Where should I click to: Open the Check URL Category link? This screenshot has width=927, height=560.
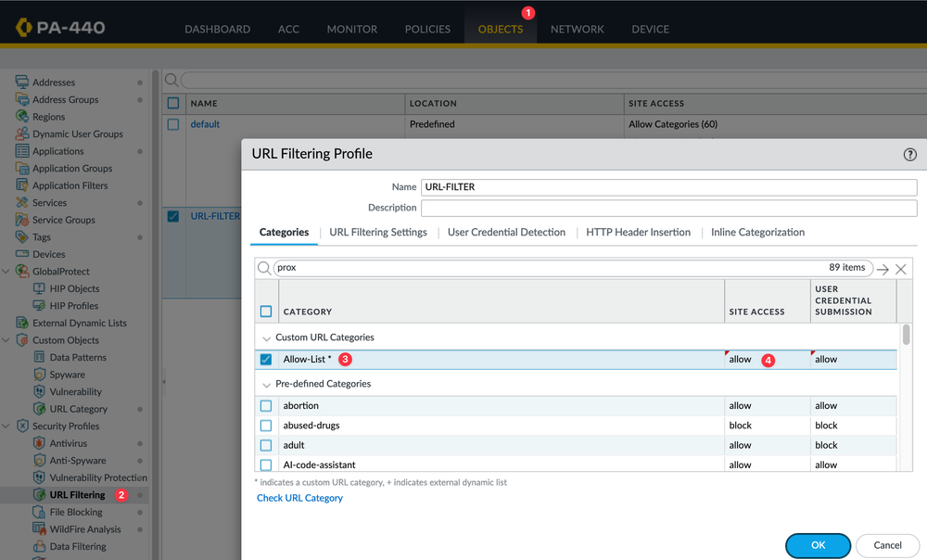pos(299,498)
